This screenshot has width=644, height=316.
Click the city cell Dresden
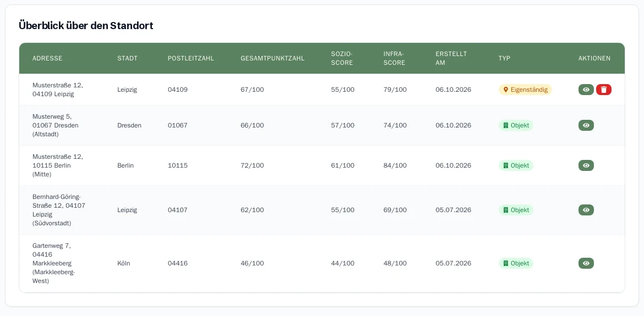pyautogui.click(x=129, y=125)
